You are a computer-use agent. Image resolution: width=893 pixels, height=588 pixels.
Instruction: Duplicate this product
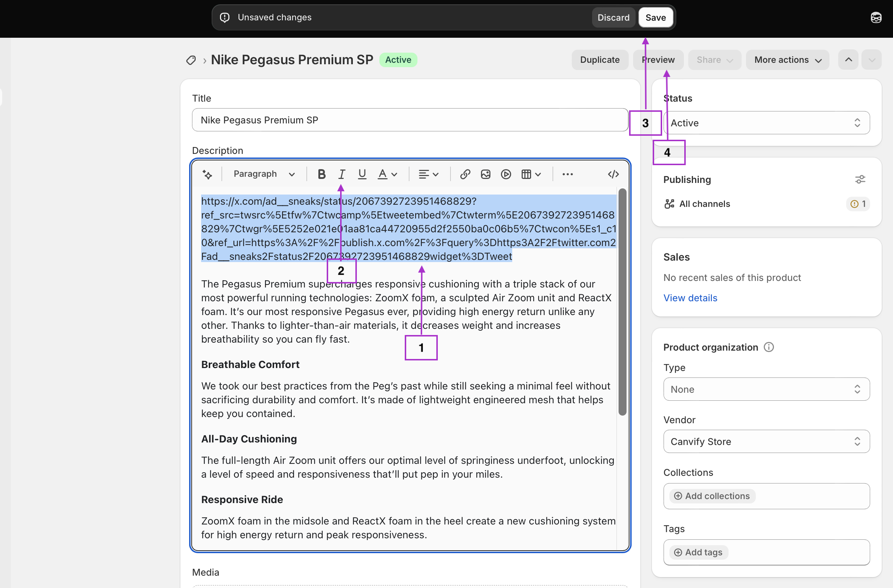click(600, 60)
